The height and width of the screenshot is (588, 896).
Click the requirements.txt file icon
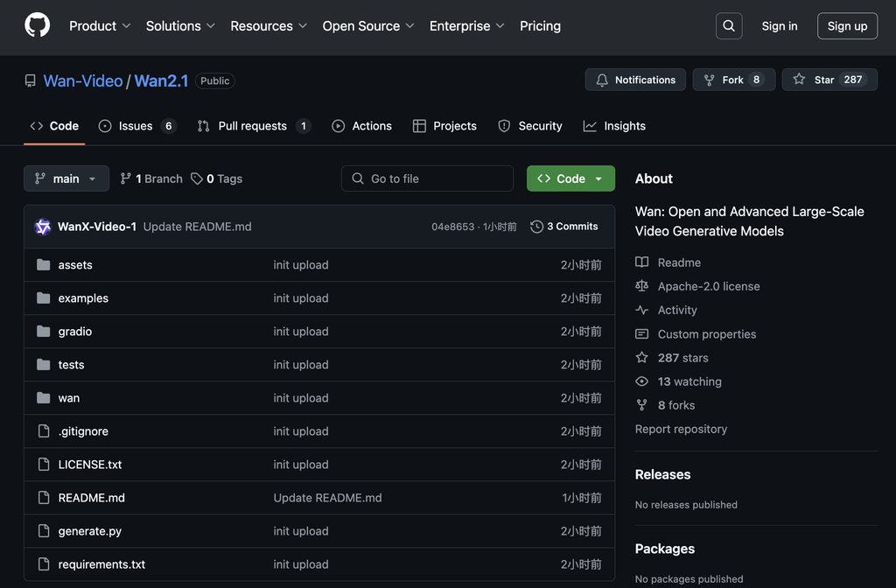(x=44, y=564)
